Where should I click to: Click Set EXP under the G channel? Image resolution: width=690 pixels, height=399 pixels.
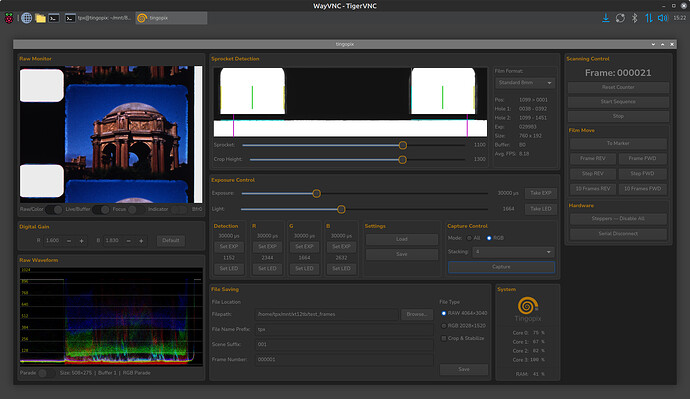pos(304,246)
